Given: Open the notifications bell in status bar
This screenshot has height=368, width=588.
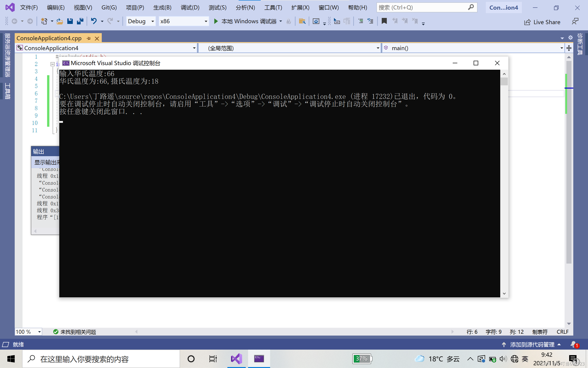Looking at the screenshot, I should 574,345.
